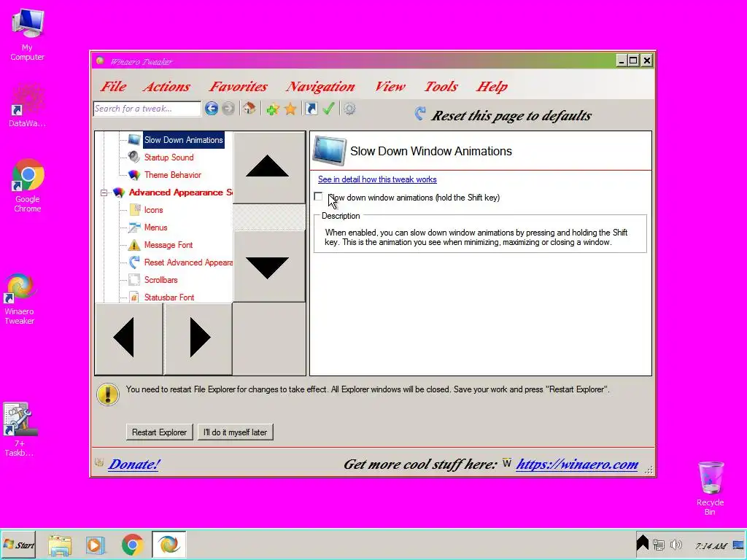747x560 pixels.
Task: Click the horizontal scrollbar right arrow
Action: pos(198,338)
